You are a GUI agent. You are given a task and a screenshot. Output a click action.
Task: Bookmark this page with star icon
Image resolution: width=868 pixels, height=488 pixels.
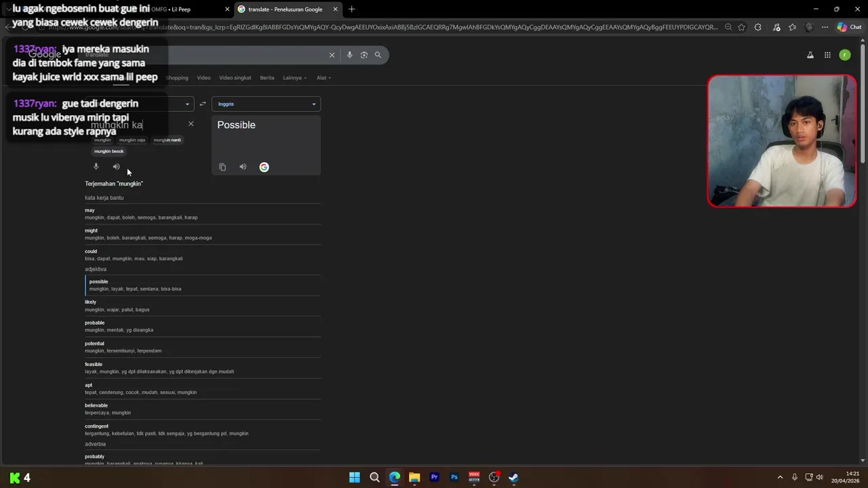tap(741, 27)
